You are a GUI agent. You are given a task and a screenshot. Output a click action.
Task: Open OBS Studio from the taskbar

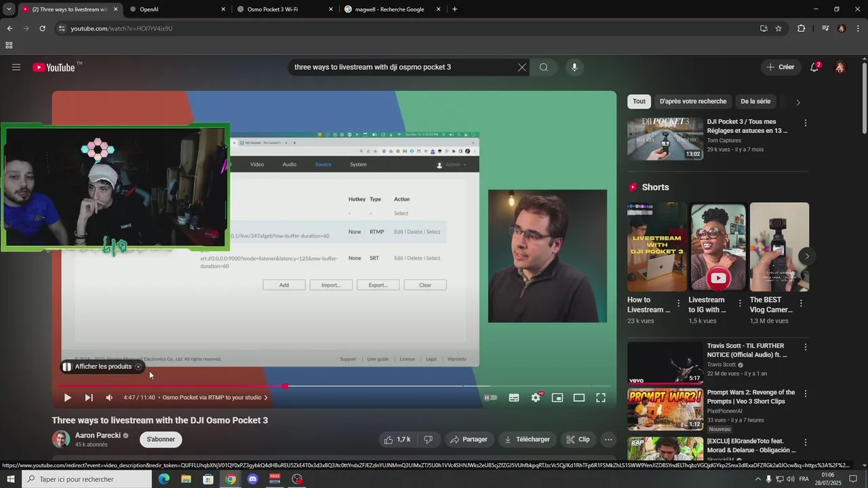pos(297,479)
